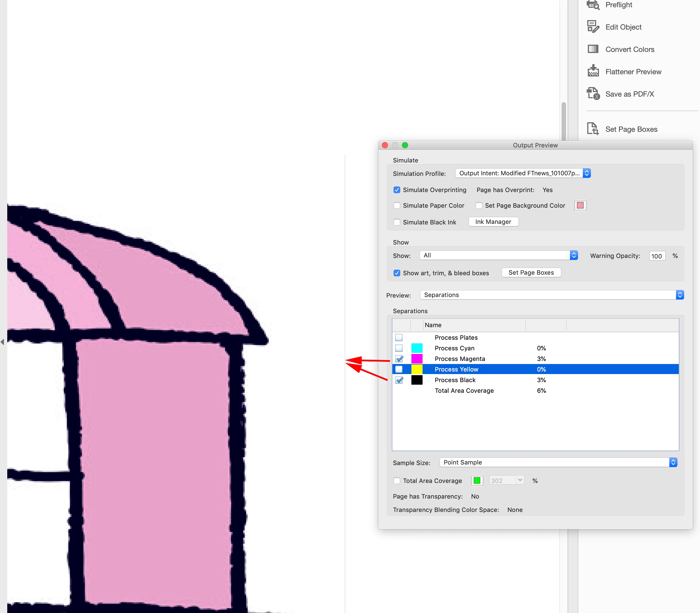
Task: Open Flattener Preview tool icon
Action: [593, 71]
